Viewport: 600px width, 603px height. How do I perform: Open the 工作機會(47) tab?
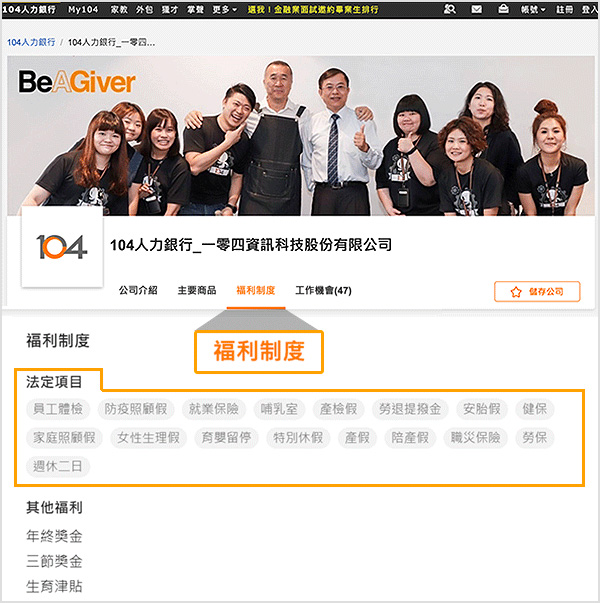tap(323, 290)
